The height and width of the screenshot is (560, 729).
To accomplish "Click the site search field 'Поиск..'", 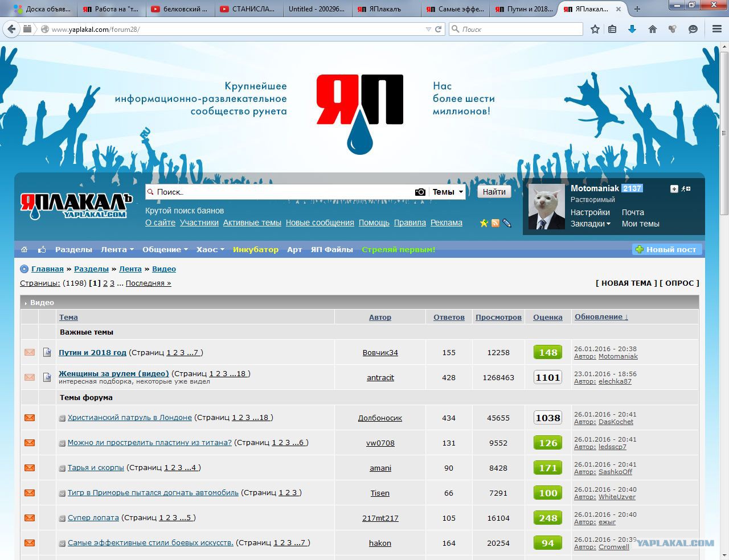I will tap(279, 192).
